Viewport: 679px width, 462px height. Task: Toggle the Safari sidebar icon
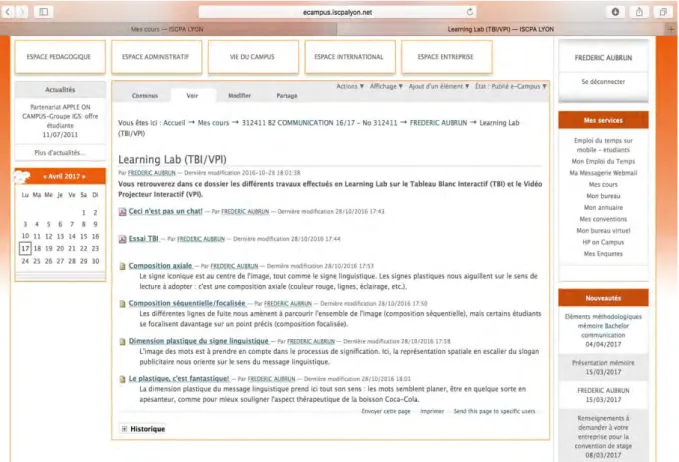point(44,12)
